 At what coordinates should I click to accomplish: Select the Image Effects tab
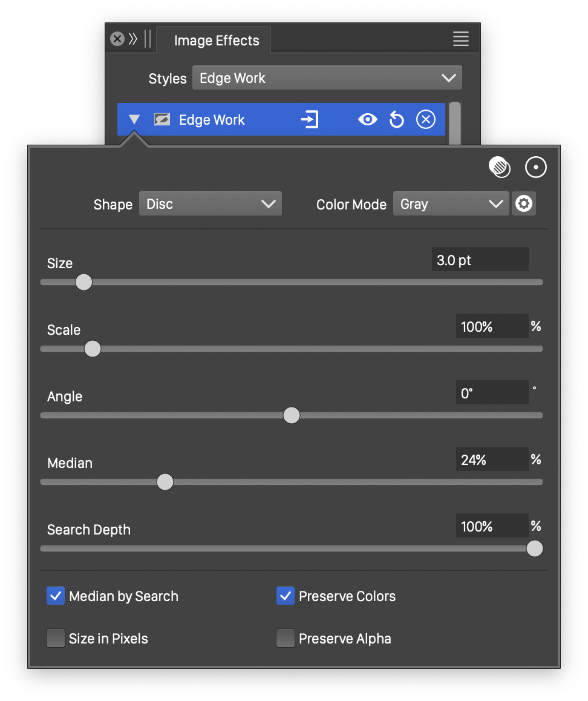216,41
